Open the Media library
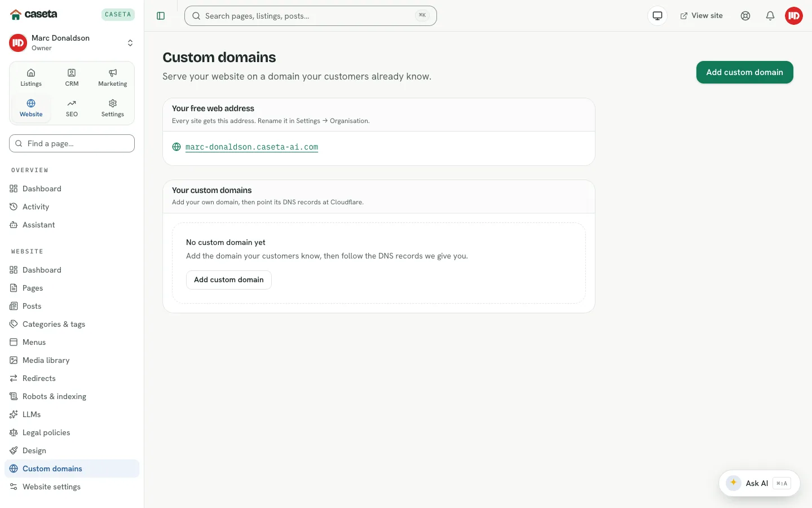Viewport: 812px width, 508px height. pos(72,360)
